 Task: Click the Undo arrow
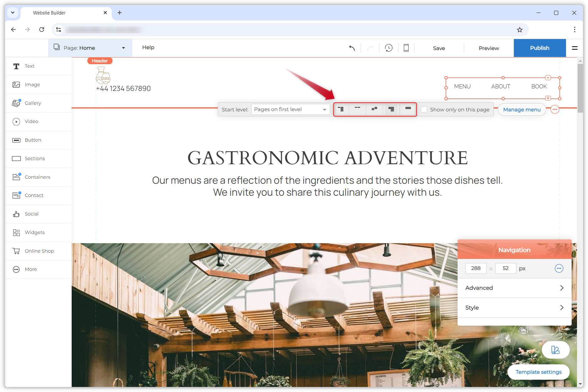coord(352,48)
